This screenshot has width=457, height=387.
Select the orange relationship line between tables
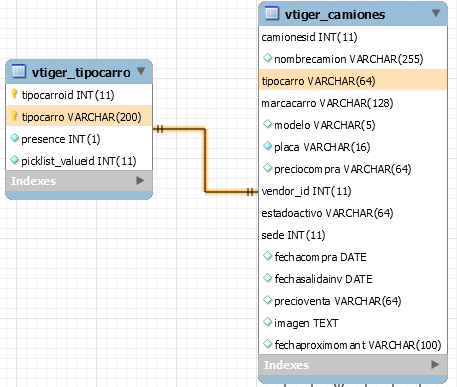pyautogui.click(x=205, y=160)
